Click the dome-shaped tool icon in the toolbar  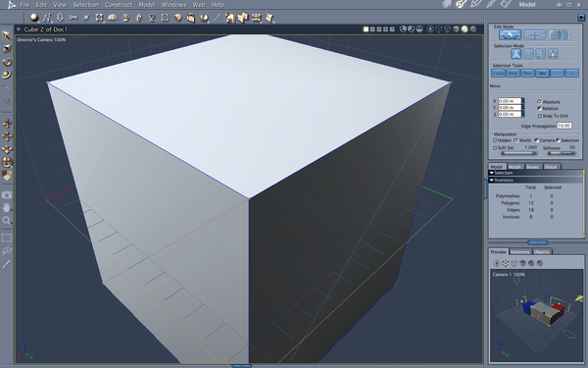click(112, 18)
